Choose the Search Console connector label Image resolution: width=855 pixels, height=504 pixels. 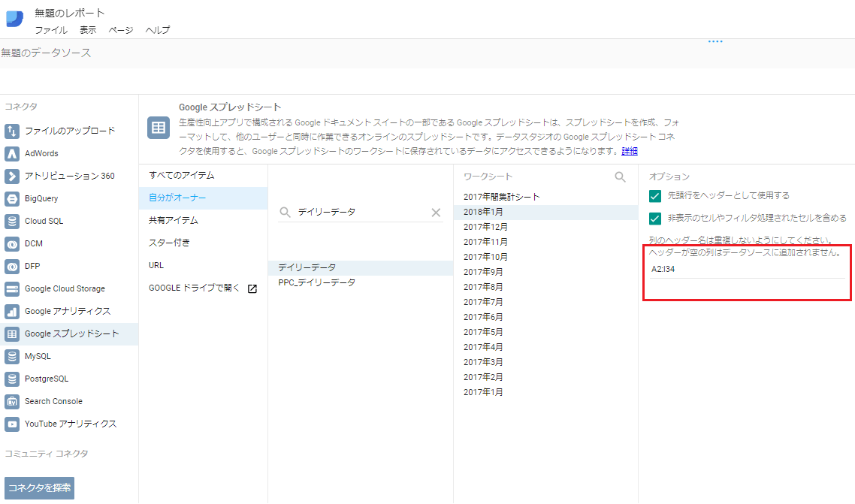pos(53,401)
